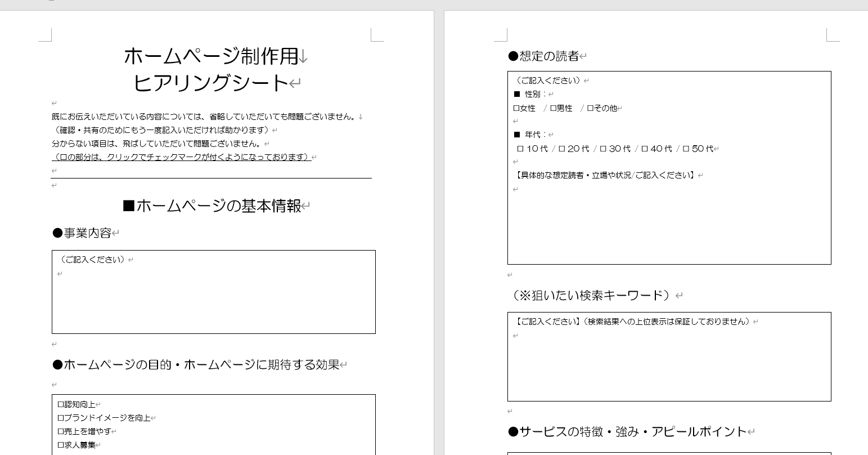This screenshot has height=455, width=868.
Task: Click (ご記入ください) text in the 想定の読者 box
Action: click(547, 81)
